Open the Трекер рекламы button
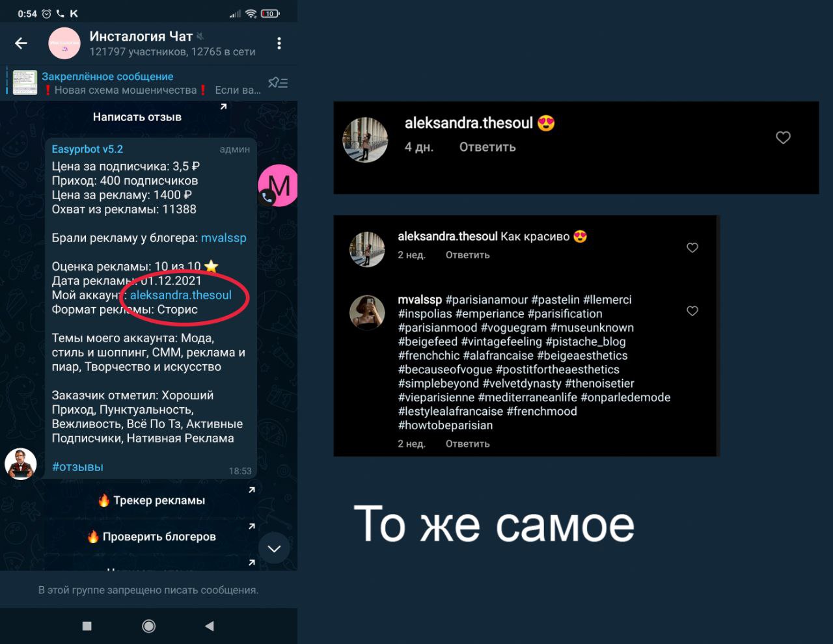The height and width of the screenshot is (644, 833). pos(151,500)
